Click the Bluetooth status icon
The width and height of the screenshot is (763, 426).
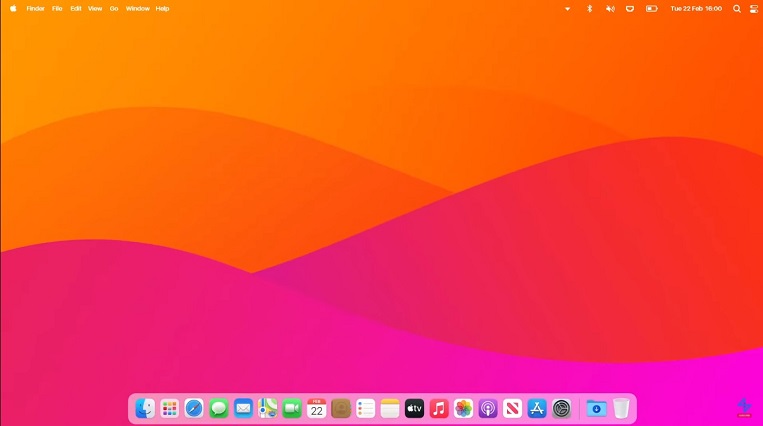(x=589, y=8)
